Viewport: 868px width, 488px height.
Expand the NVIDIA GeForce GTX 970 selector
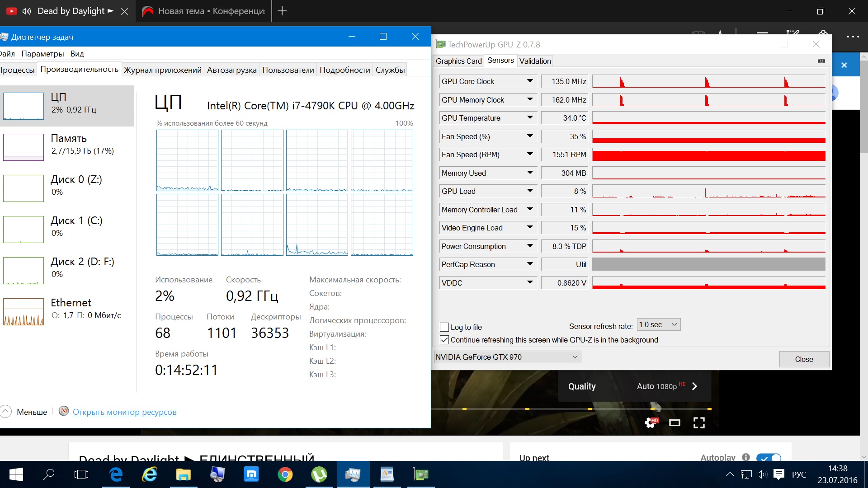507,357
